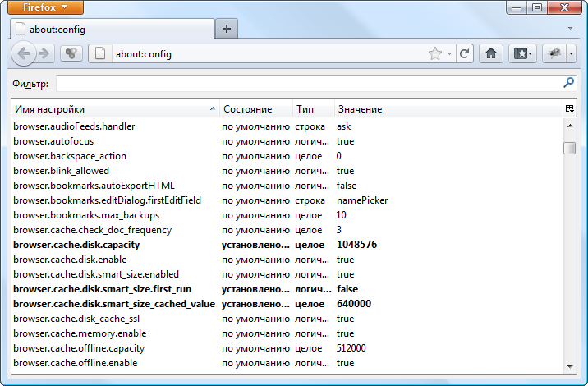Open a new tab with plus button
The image size is (588, 386).
click(227, 29)
